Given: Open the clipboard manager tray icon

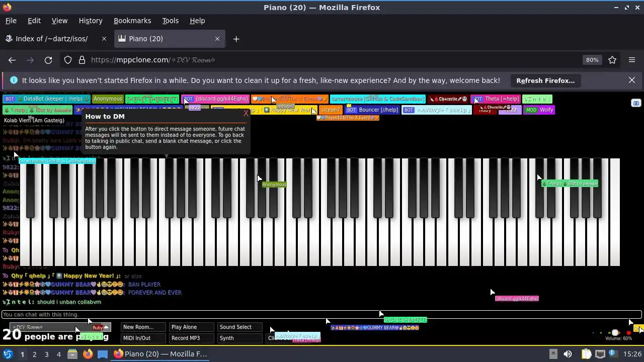Looking at the screenshot, I should tap(586, 354).
